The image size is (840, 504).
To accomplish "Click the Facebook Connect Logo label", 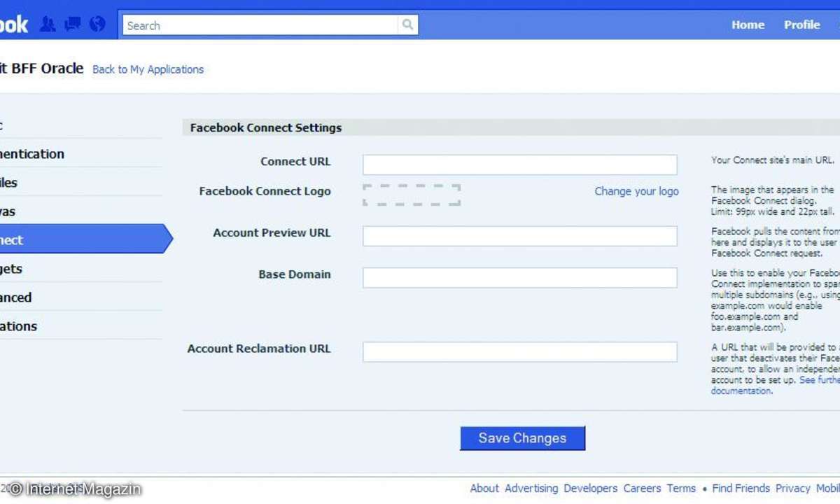I will click(x=265, y=191).
